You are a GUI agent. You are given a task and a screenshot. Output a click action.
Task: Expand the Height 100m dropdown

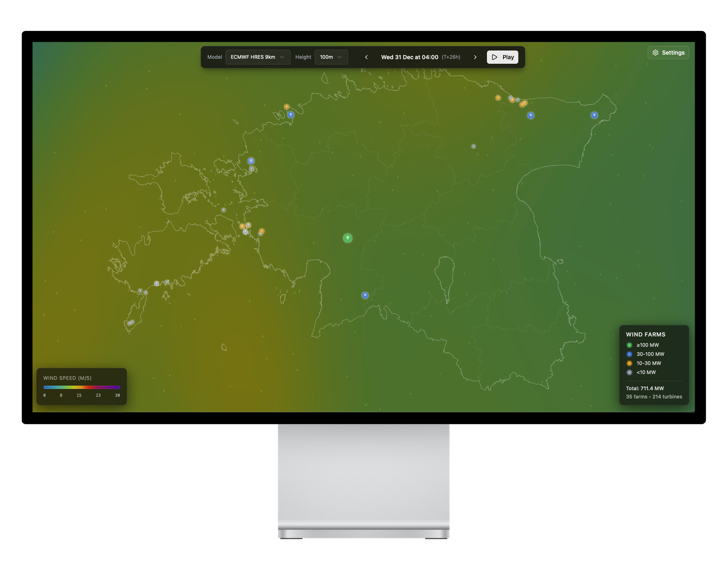331,57
